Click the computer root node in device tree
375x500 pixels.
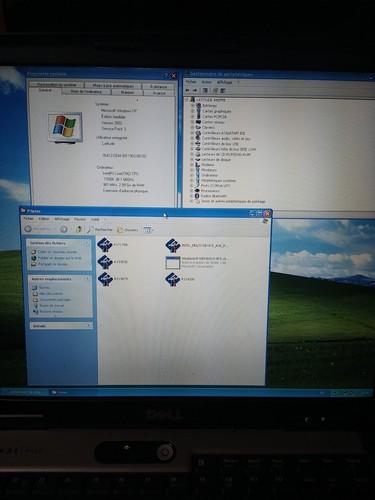[x=211, y=100]
